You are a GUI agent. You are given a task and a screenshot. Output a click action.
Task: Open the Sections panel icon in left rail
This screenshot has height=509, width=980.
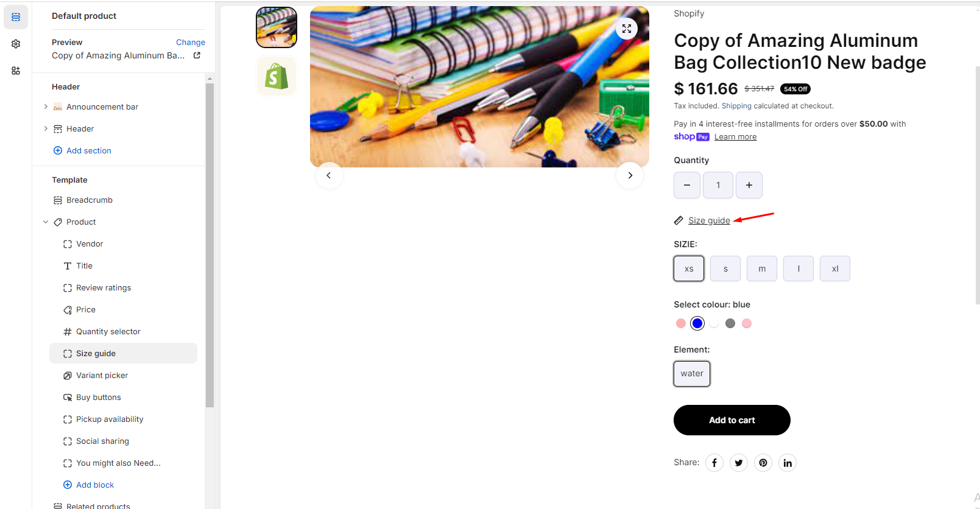16,17
